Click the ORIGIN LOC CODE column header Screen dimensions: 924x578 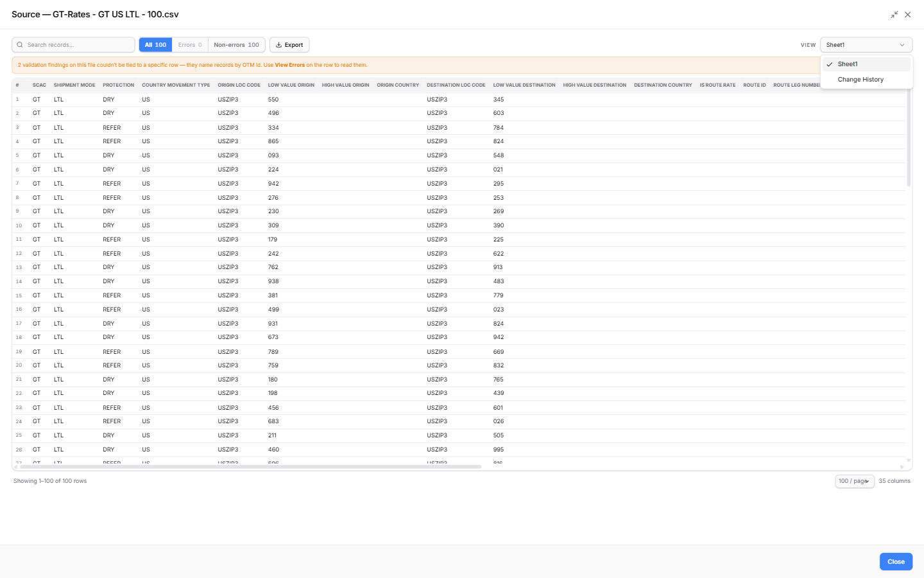(239, 85)
